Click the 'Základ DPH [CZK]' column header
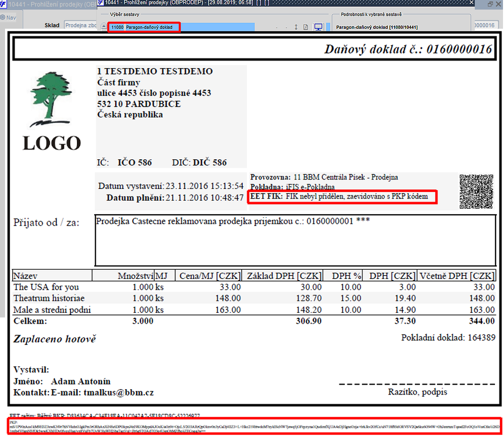The width and height of the screenshot is (504, 437). click(284, 276)
